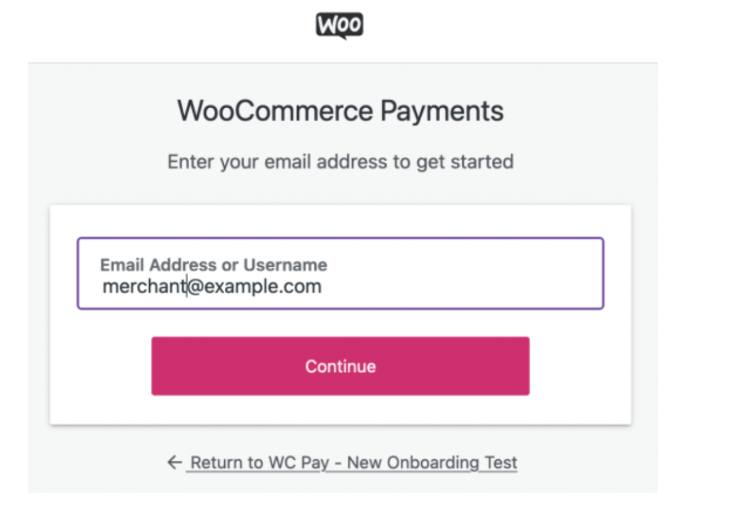Click the Email Address or Username label
Image resolution: width=732 pixels, height=511 pixels.
[x=214, y=265]
